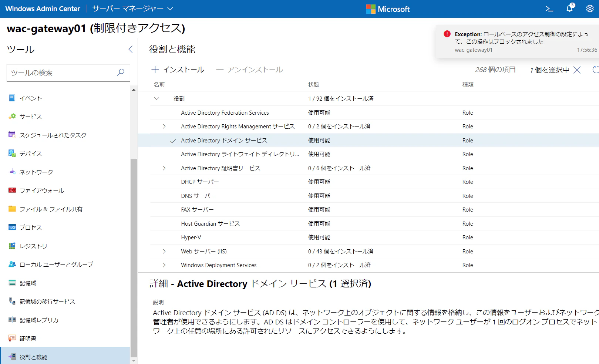Screen dimensions: 599x364
Task: Click the refresh icon next to the selection count
Action: point(595,70)
